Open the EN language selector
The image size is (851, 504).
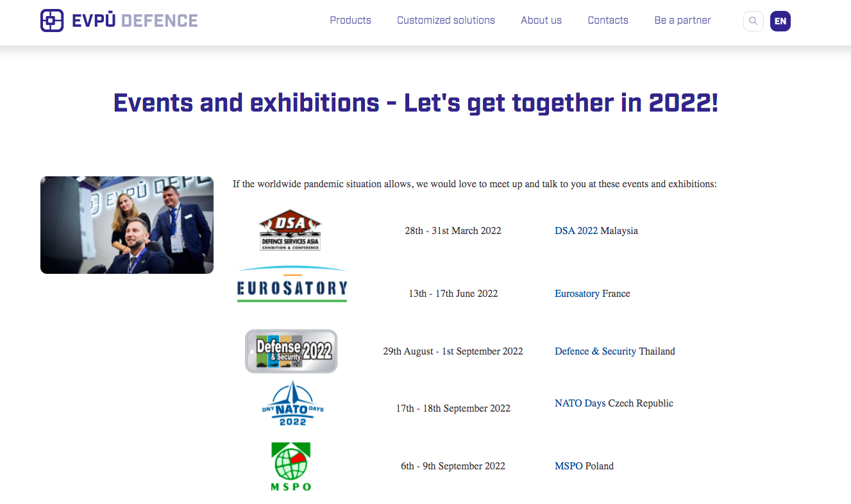point(780,21)
